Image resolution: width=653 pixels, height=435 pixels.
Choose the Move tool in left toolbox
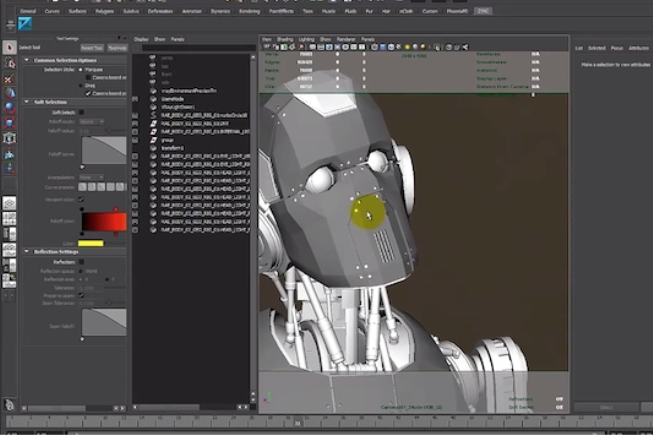[x=9, y=92]
